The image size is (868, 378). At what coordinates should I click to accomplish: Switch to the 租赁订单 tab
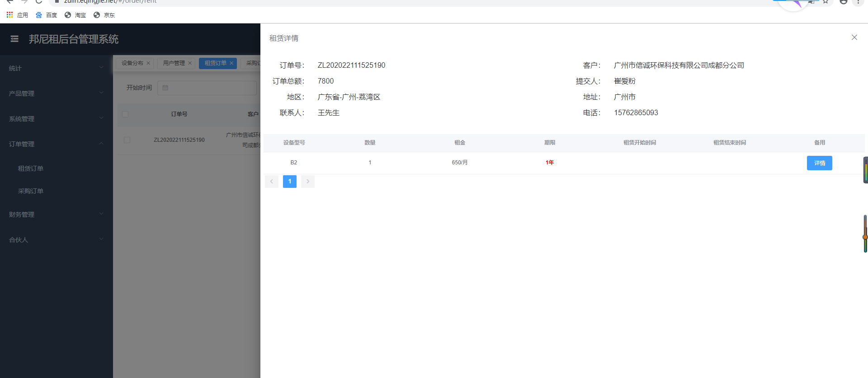[x=216, y=63]
